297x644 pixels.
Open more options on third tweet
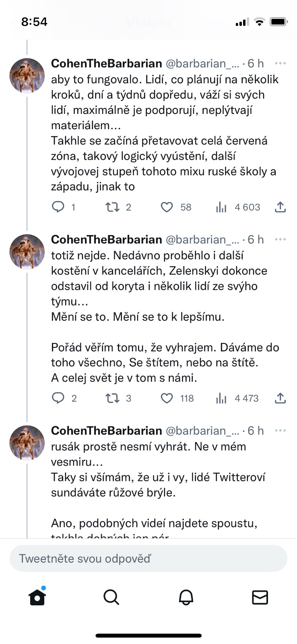(280, 431)
